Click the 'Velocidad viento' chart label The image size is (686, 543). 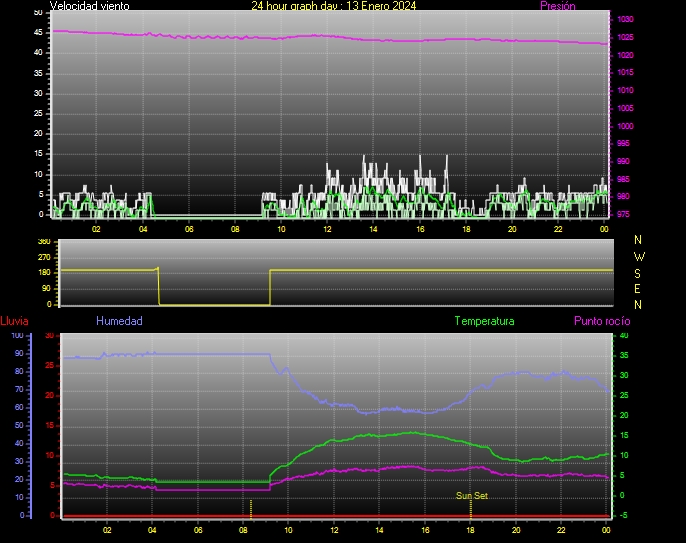[90, 6]
